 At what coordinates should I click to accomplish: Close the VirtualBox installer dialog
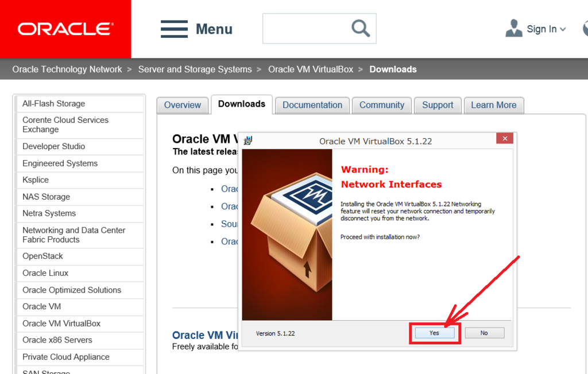505,139
